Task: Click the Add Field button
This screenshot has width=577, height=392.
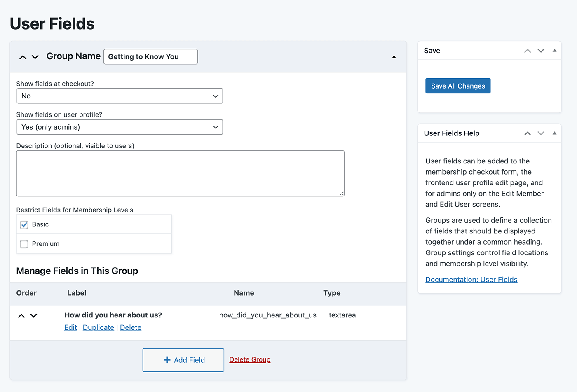Action: tap(183, 360)
